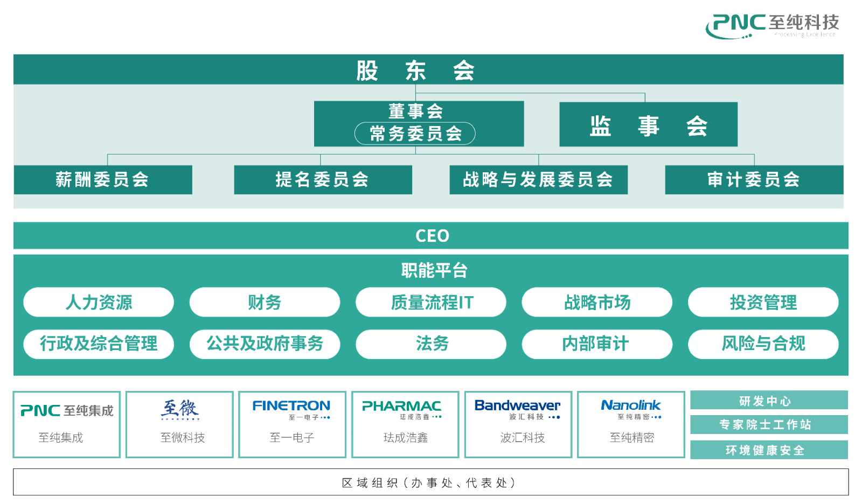Image resolution: width=862 pixels, height=504 pixels.
Task: Select the Nanolink 至纯精密 logo
Action: tap(631, 409)
